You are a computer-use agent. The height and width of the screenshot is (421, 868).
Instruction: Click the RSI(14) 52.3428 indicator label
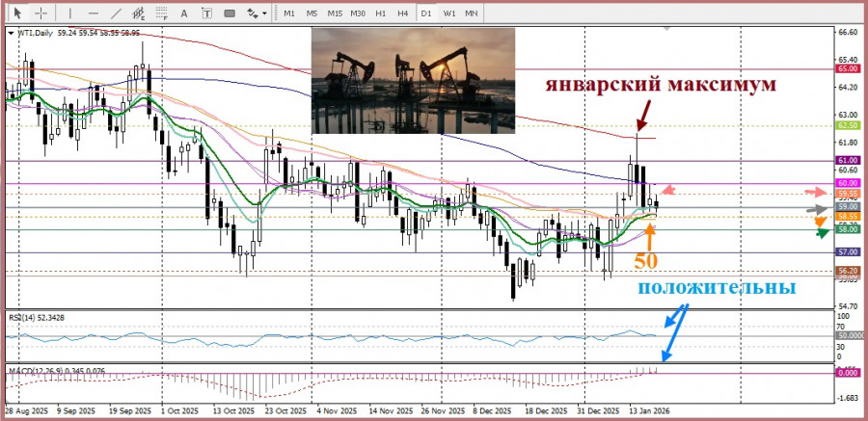click(37, 318)
